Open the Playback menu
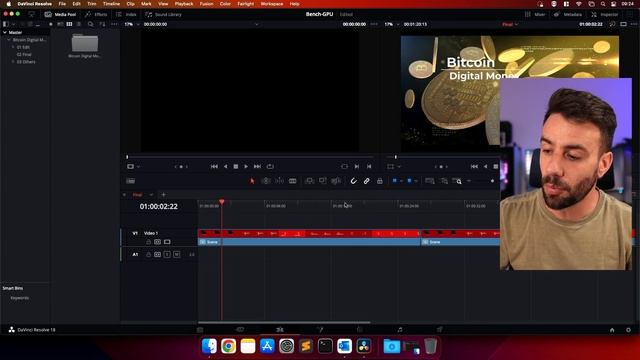 pos(184,4)
